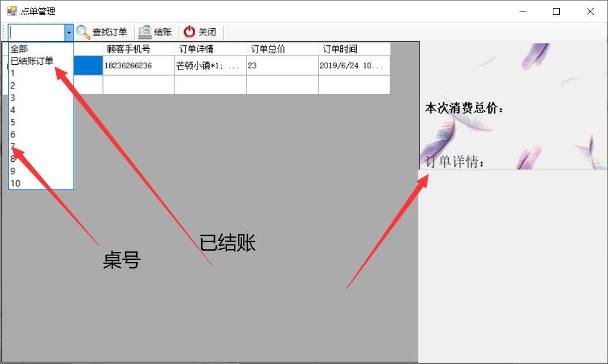Select order time cell 2019/6/24

pos(354,65)
